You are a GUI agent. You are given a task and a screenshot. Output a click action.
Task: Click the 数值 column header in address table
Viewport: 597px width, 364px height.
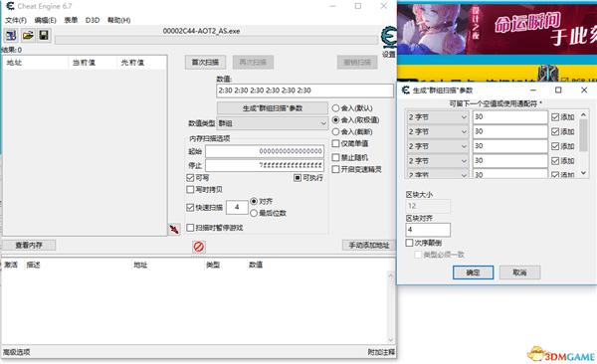[256, 265]
